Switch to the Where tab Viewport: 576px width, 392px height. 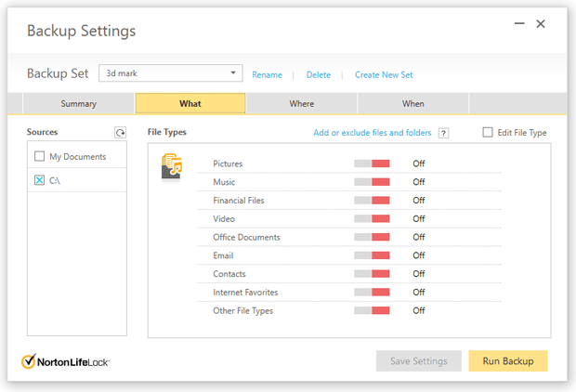(x=301, y=104)
